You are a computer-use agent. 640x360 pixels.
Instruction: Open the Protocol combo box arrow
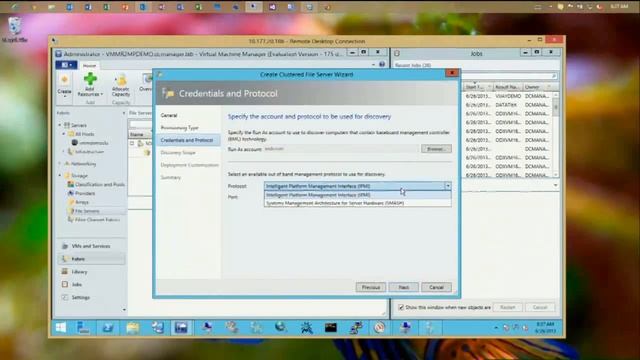(448, 186)
